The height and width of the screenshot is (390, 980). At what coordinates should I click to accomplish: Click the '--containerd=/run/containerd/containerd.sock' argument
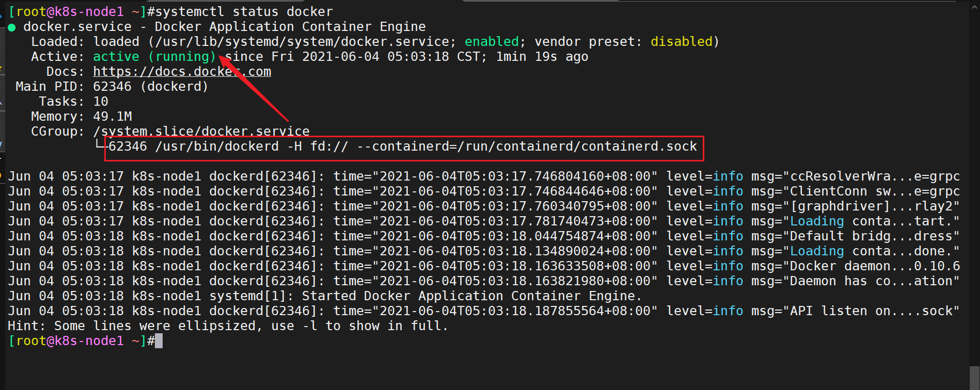click(x=527, y=146)
